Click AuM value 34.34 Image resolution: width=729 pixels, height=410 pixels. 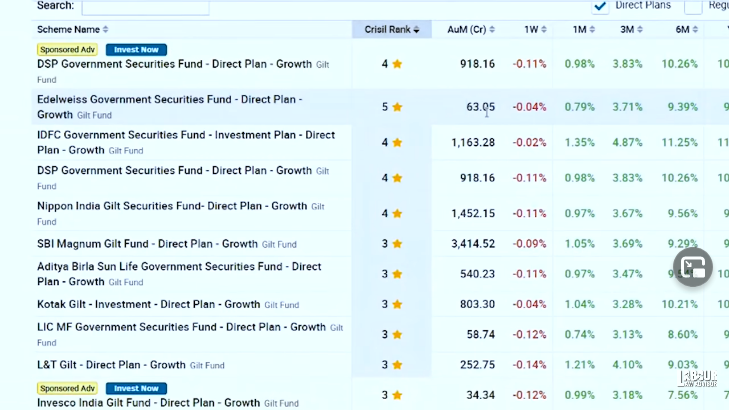pos(481,395)
